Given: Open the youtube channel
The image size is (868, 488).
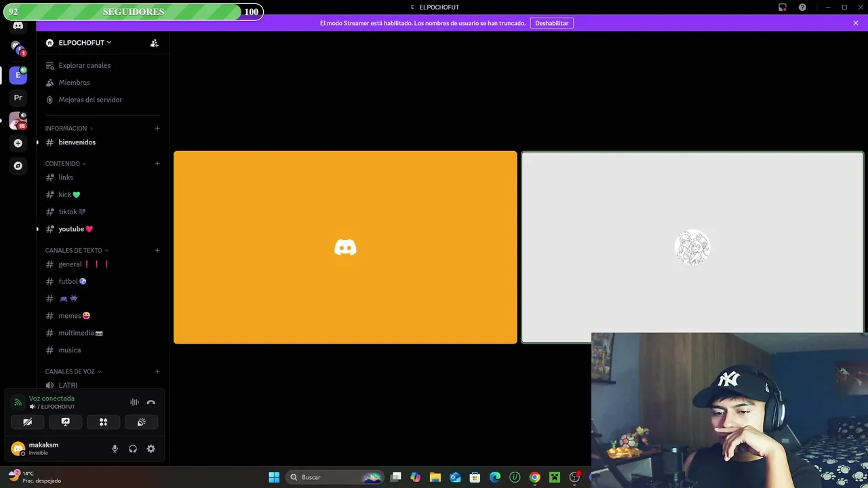Looking at the screenshot, I should [x=102, y=229].
